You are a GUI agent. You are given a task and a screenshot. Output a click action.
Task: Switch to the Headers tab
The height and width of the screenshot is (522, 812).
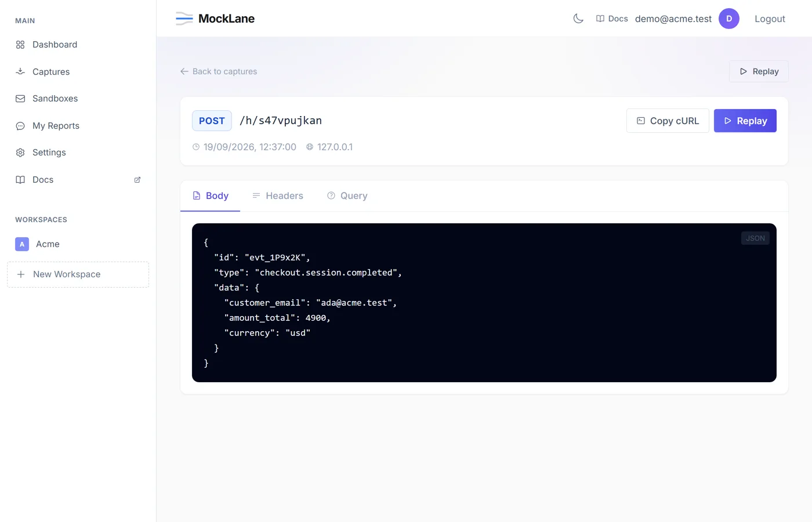pos(277,196)
